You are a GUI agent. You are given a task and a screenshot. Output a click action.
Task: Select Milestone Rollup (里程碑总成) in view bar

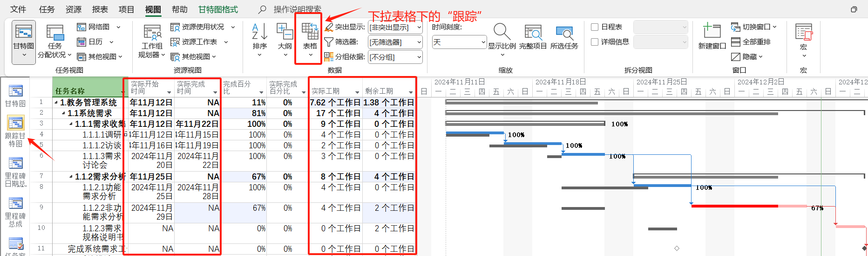[15, 212]
